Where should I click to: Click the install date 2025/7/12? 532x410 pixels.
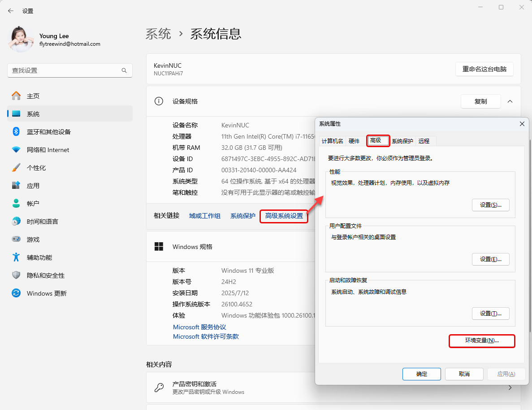coord(236,293)
